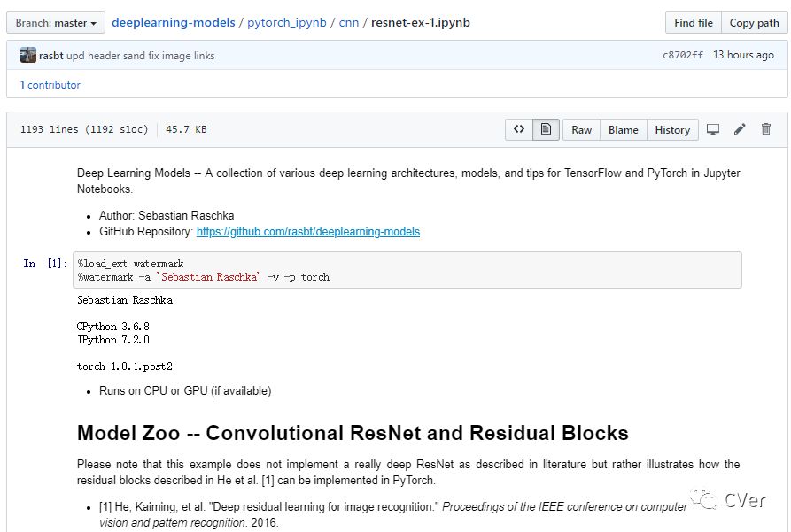791x532 pixels.
Task: Edit this file with pencil icon
Action: tap(740, 129)
